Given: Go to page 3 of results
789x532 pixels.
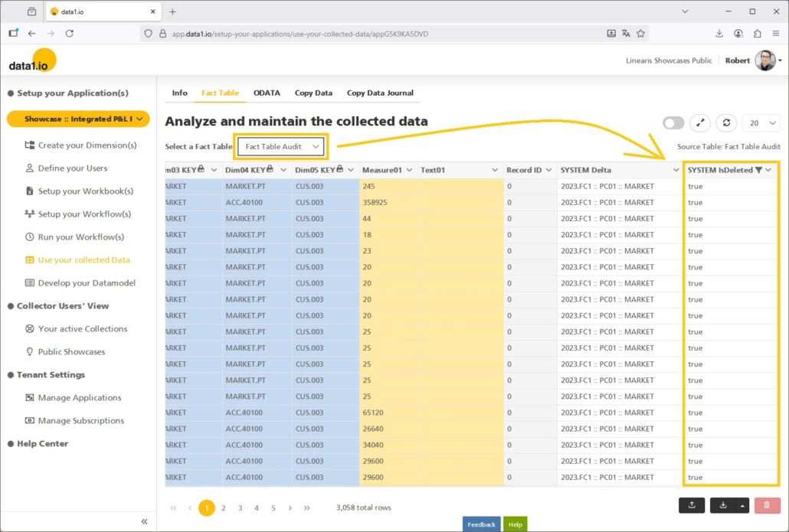Looking at the screenshot, I should click(240, 508).
